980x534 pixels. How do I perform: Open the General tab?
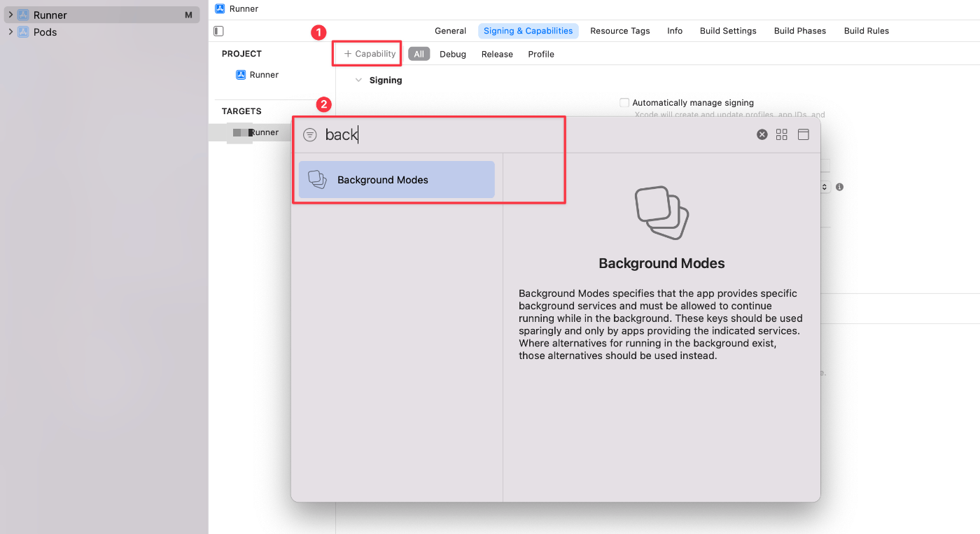[x=450, y=31]
